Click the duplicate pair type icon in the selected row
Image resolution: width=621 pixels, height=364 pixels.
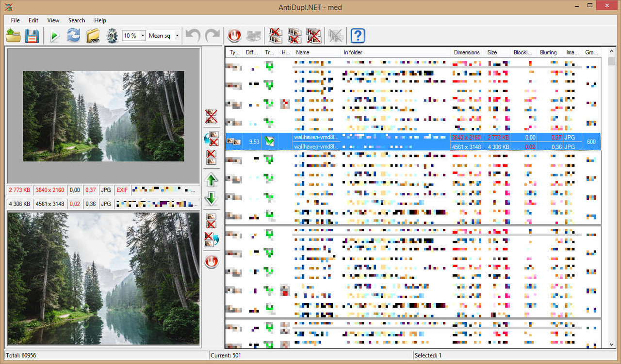point(234,142)
